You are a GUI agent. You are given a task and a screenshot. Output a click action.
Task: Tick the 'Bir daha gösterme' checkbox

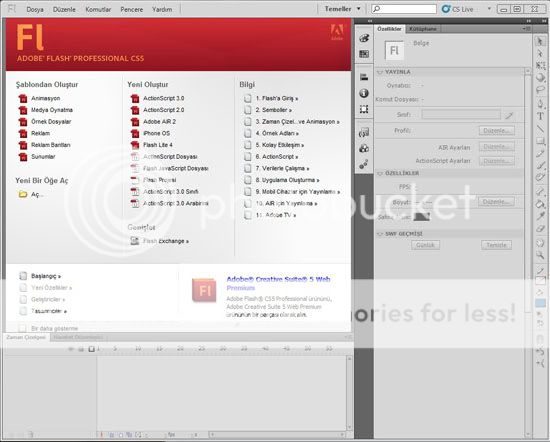pyautogui.click(x=22, y=328)
